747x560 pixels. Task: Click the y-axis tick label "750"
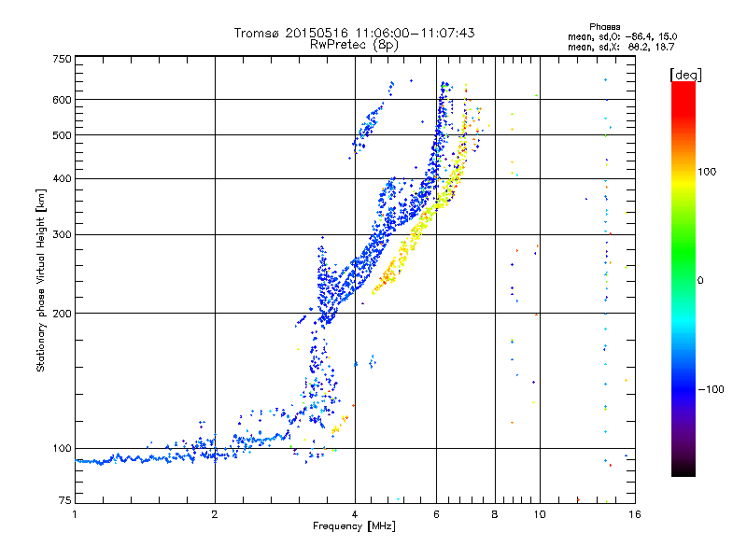coord(62,59)
